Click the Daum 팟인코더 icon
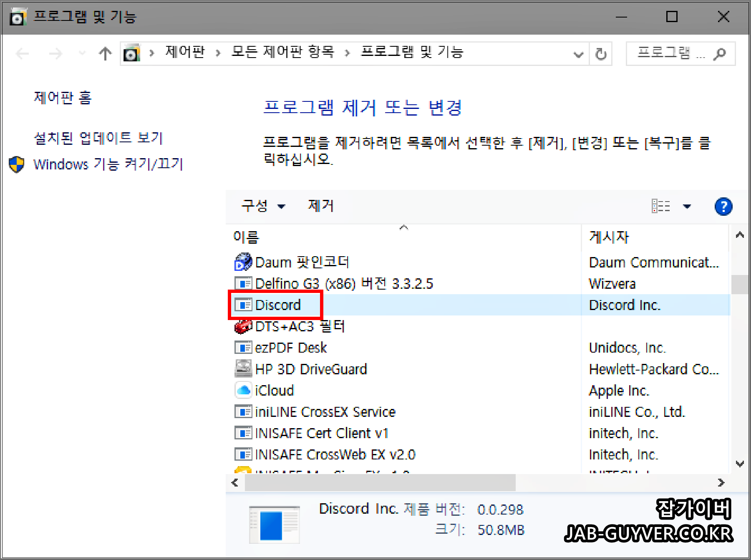The width and height of the screenshot is (751, 560). point(243,262)
